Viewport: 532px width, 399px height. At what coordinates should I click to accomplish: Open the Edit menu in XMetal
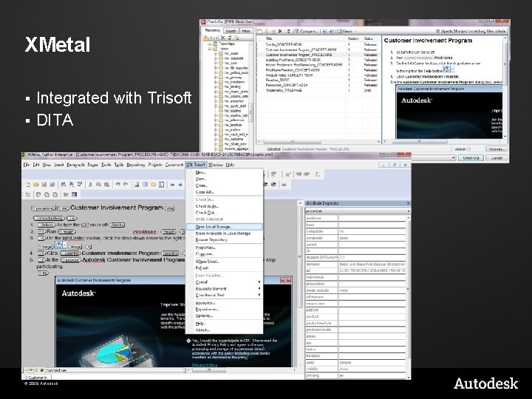pyautogui.click(x=36, y=165)
